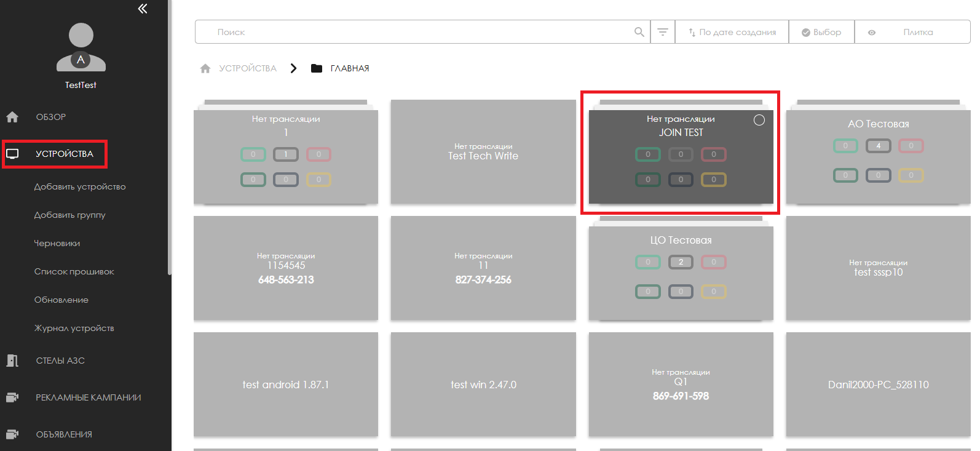Viewport: 980px width, 451px height.
Task: Click the ОБЪЯВЛЕНИЯ sidebar icon
Action: pos(12,434)
